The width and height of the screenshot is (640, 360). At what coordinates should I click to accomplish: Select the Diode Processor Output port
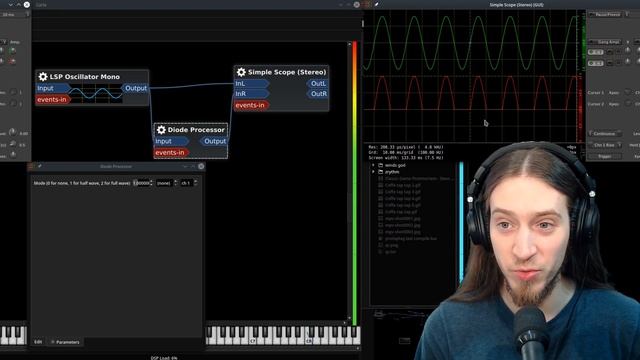tap(214, 141)
